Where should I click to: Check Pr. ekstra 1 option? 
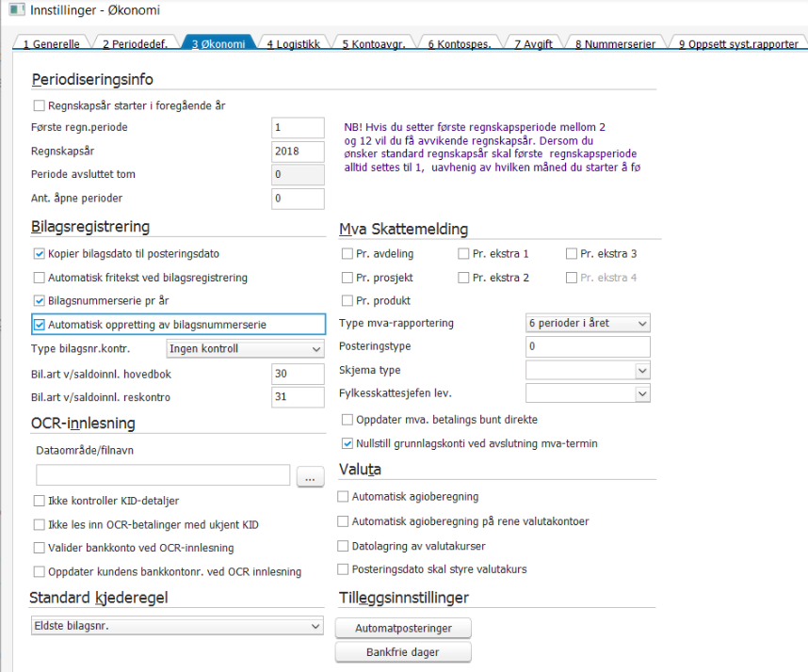coord(463,254)
